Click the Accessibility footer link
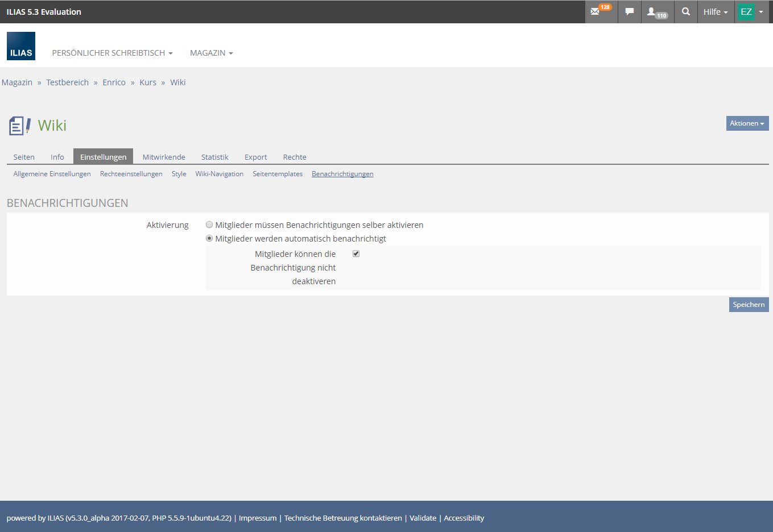The width and height of the screenshot is (773, 532). (x=464, y=518)
